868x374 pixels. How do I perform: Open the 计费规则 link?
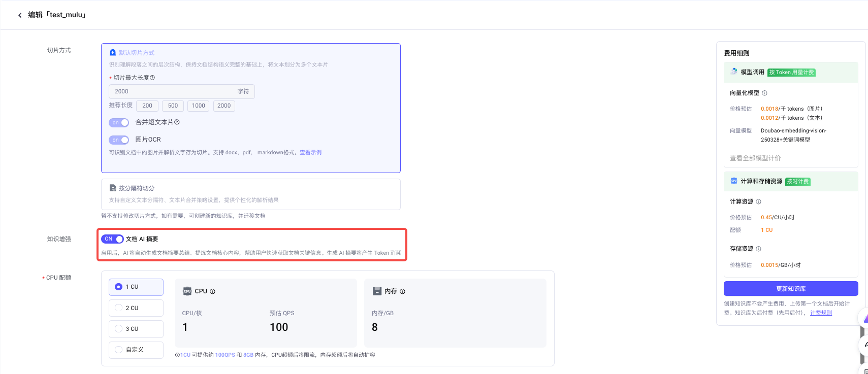[x=821, y=313]
